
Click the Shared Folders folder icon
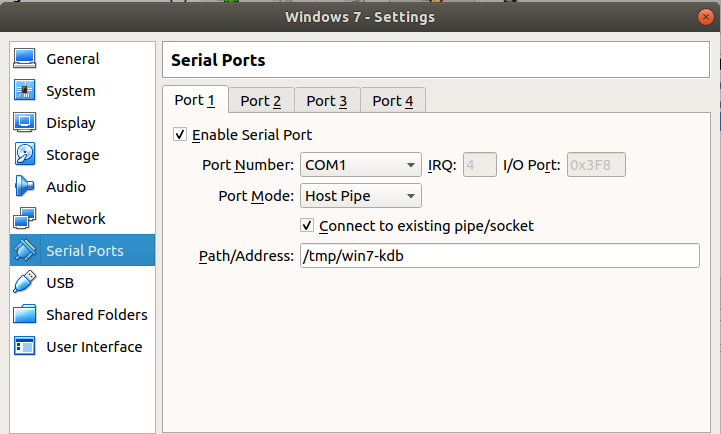(x=24, y=314)
